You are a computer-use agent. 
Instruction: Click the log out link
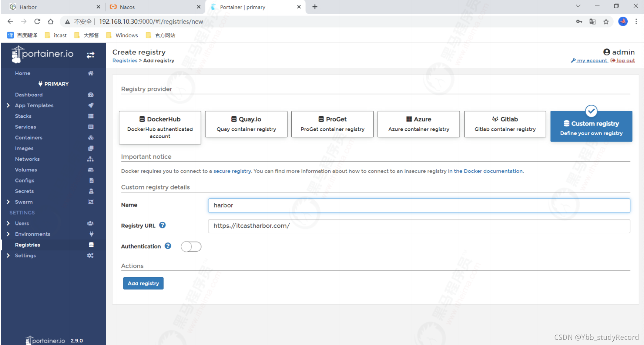tap(623, 61)
